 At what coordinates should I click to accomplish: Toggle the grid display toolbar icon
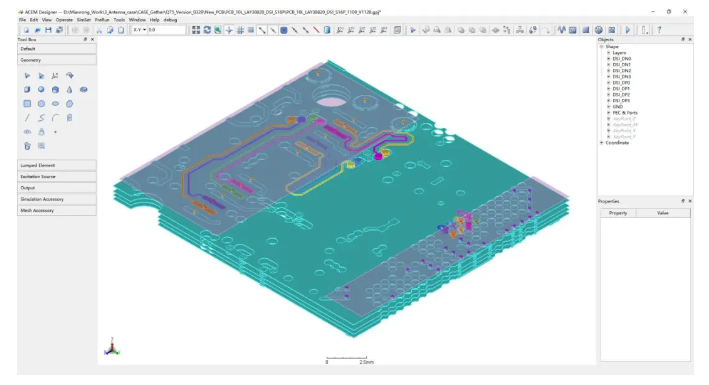coord(240,30)
